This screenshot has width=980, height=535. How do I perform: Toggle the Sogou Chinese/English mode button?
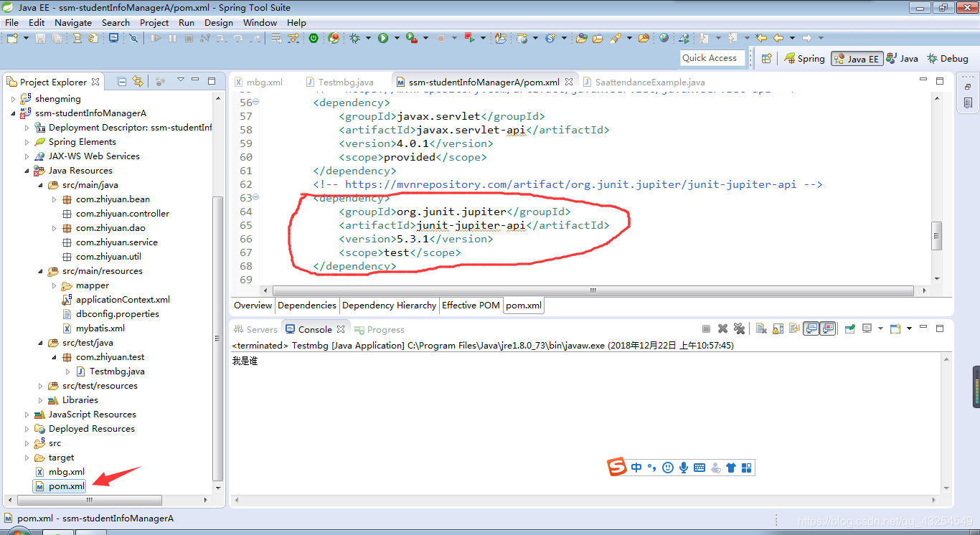[637, 468]
